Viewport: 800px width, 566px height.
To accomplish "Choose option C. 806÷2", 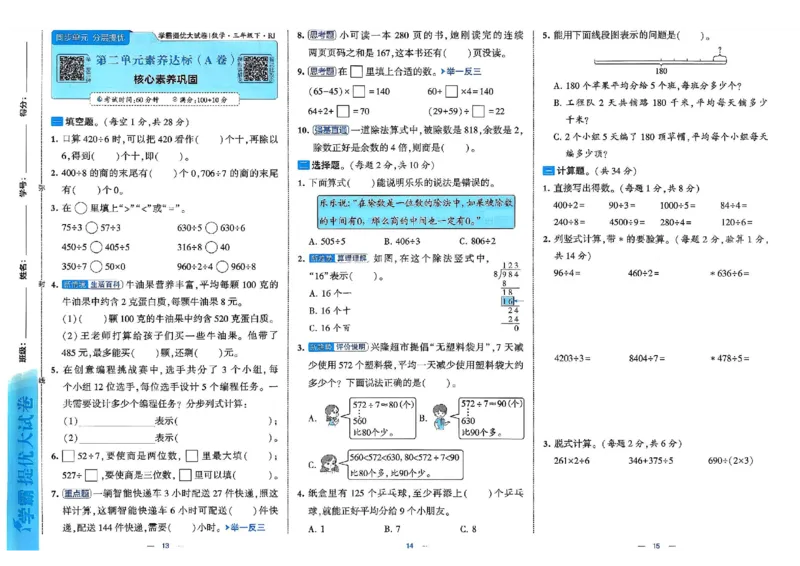I will click(478, 241).
